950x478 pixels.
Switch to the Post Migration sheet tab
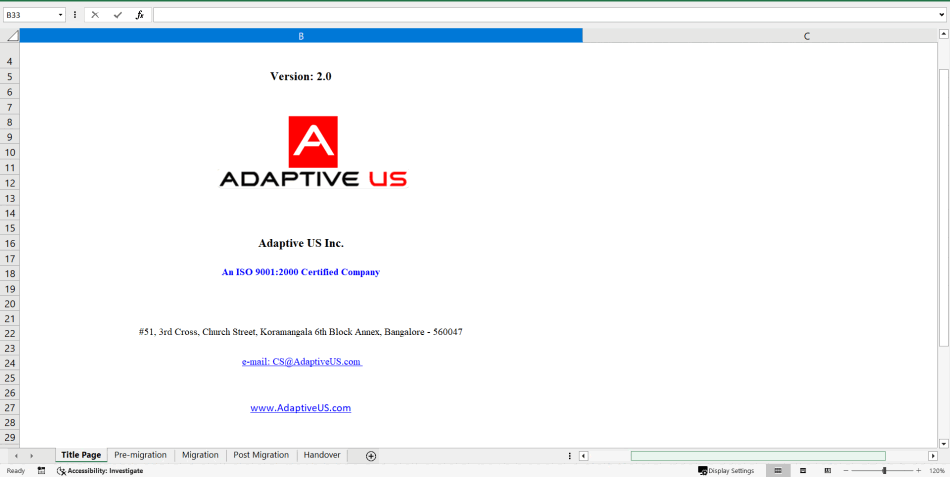pos(261,455)
